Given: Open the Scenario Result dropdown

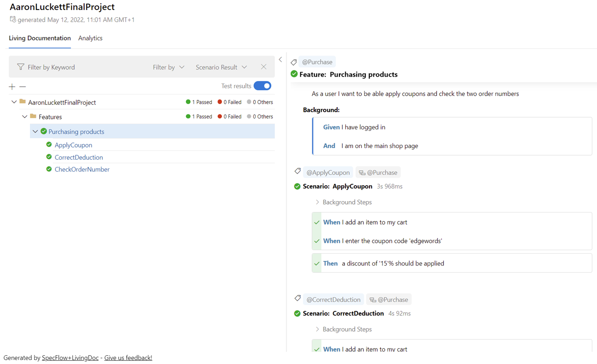Looking at the screenshot, I should pyautogui.click(x=221, y=67).
